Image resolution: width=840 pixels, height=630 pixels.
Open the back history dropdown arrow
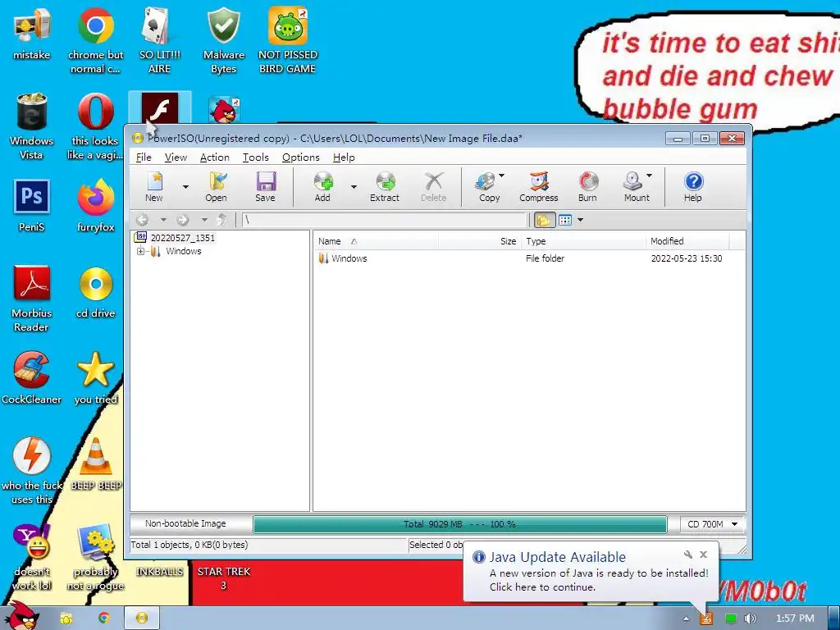click(x=163, y=220)
